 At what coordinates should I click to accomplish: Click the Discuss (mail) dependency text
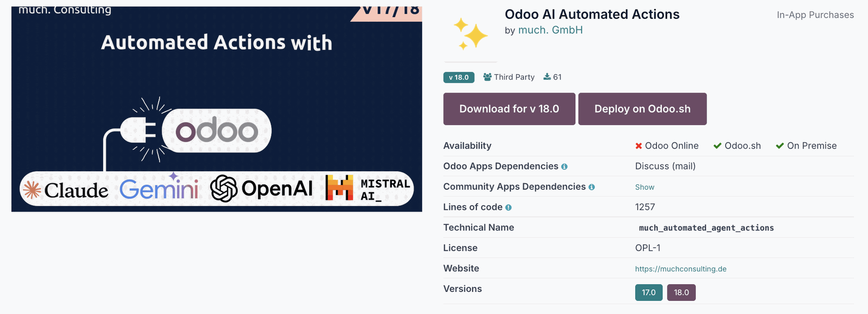tap(665, 166)
